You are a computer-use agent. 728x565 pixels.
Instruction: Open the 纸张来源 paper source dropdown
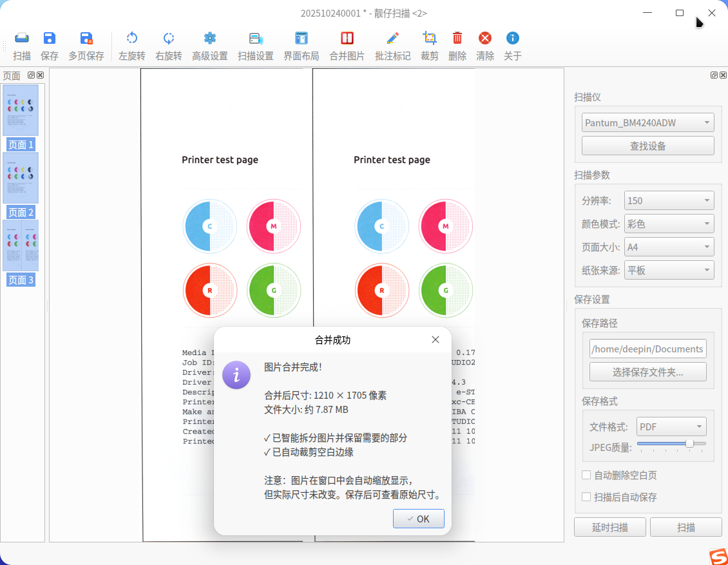coord(669,270)
